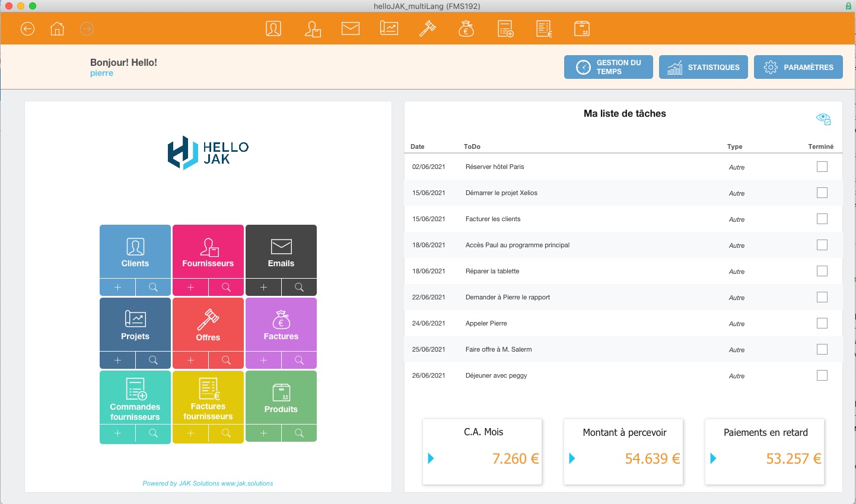
Task: Click the username pierre
Action: 101,74
